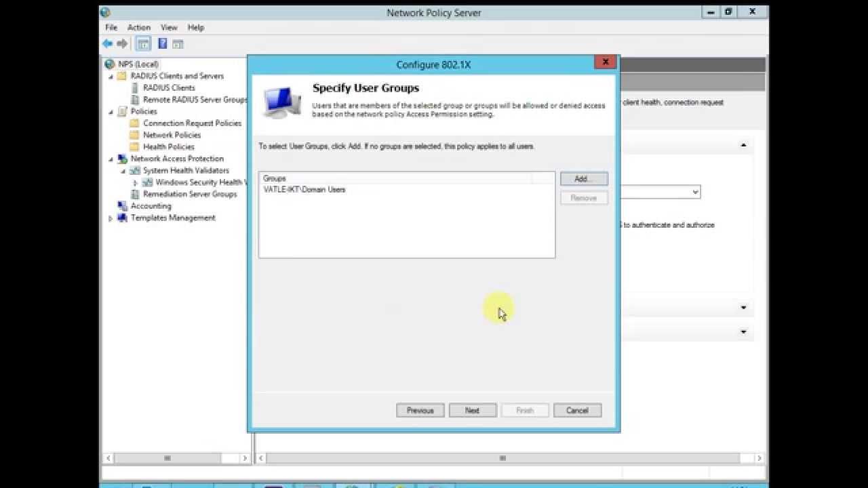Image resolution: width=868 pixels, height=488 pixels.
Task: Select Network Policies in the tree
Action: (x=172, y=135)
